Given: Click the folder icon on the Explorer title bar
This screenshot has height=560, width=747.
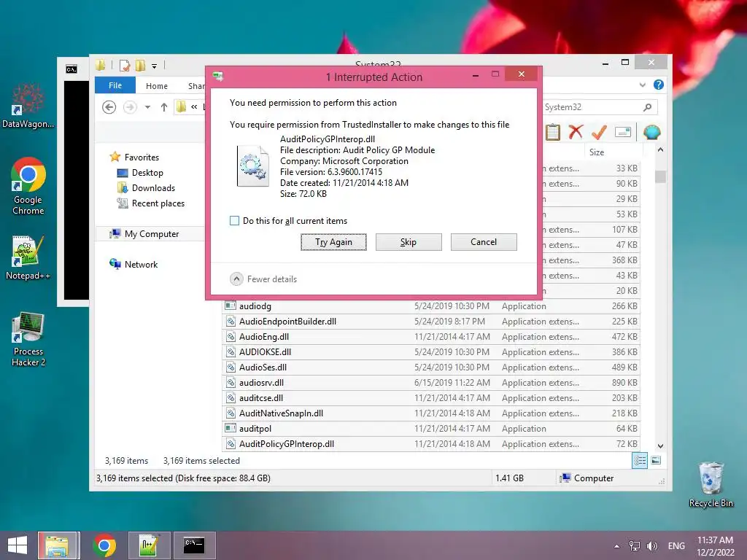Looking at the screenshot, I should pyautogui.click(x=100, y=65).
